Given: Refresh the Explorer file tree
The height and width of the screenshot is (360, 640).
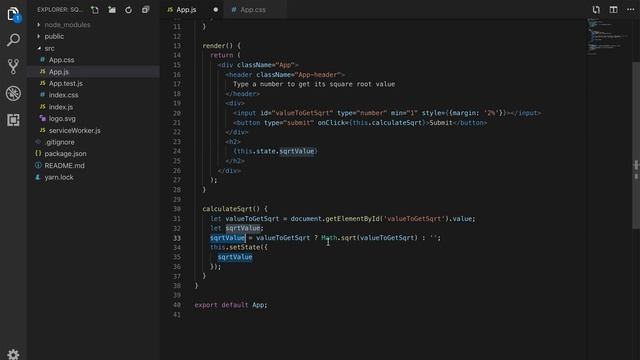Looking at the screenshot, I should pyautogui.click(x=129, y=10).
